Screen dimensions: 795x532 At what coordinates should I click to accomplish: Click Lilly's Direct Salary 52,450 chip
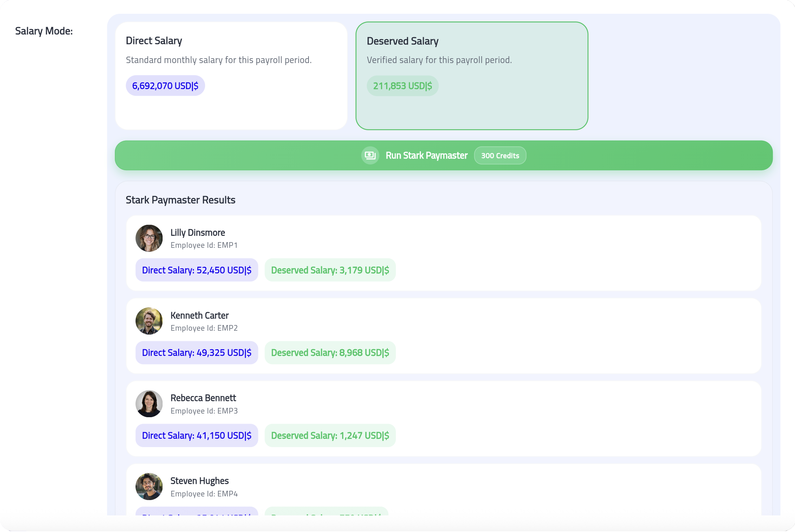[197, 270]
